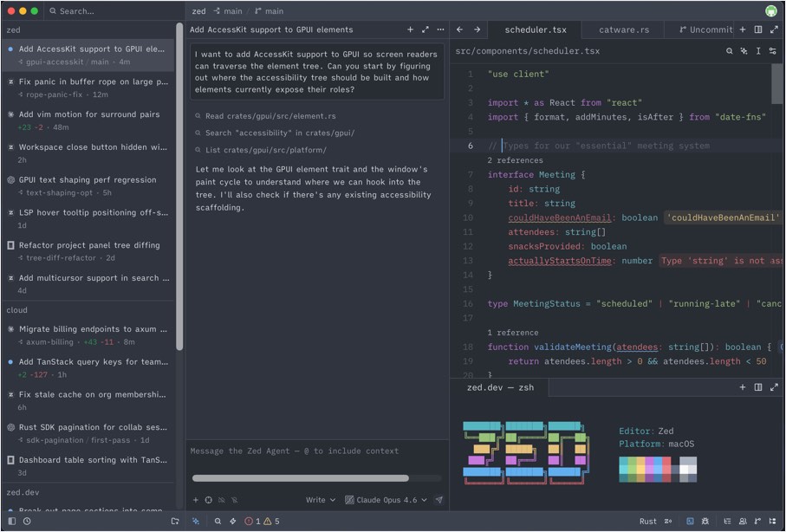The height and width of the screenshot is (532, 786).
Task: Open the project tree panel icon
Action: click(x=772, y=521)
